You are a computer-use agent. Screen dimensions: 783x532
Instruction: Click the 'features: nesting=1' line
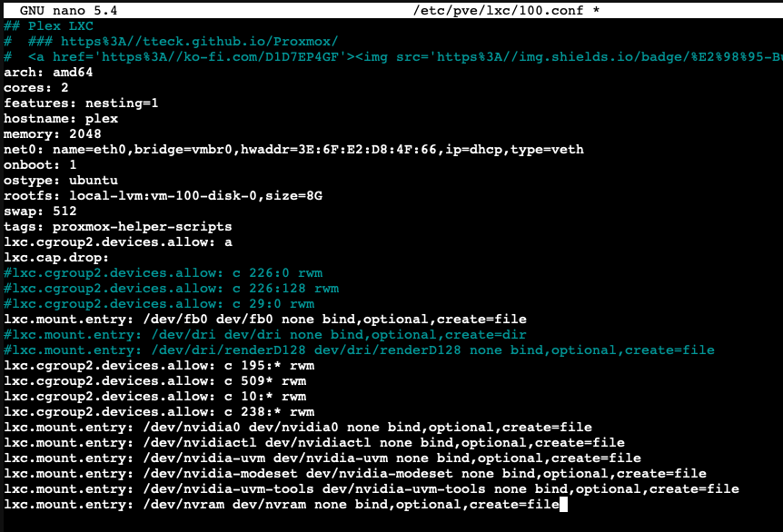coord(81,103)
